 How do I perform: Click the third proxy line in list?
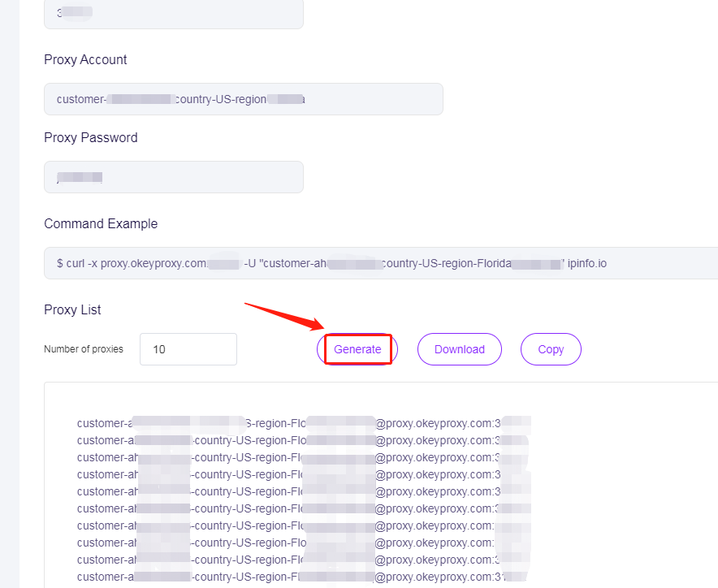tap(304, 457)
